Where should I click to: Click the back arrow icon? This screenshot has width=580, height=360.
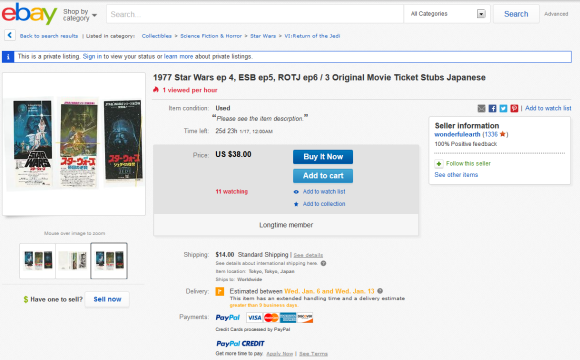click(10, 36)
